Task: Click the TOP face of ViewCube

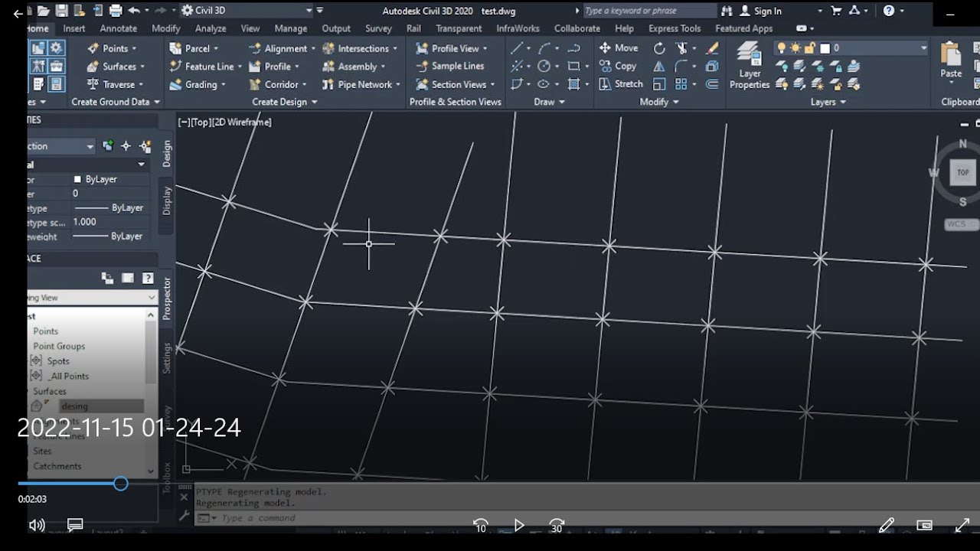Action: (962, 172)
